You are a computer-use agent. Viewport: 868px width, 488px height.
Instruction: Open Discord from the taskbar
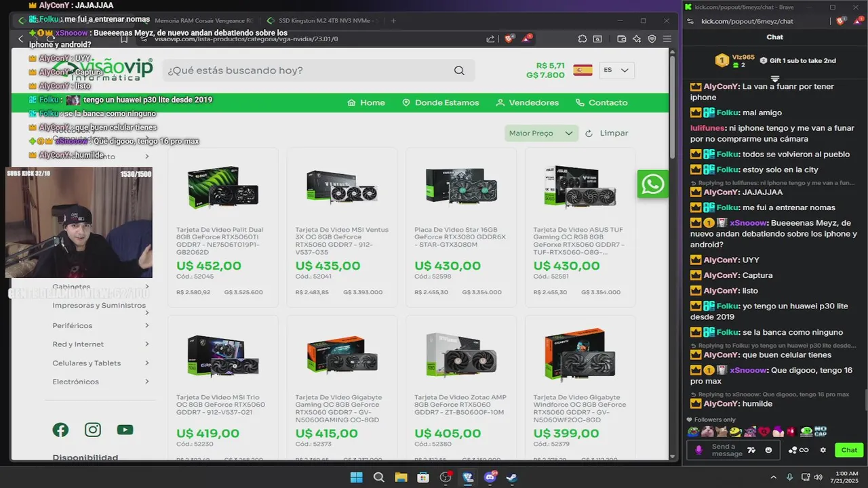click(490, 477)
